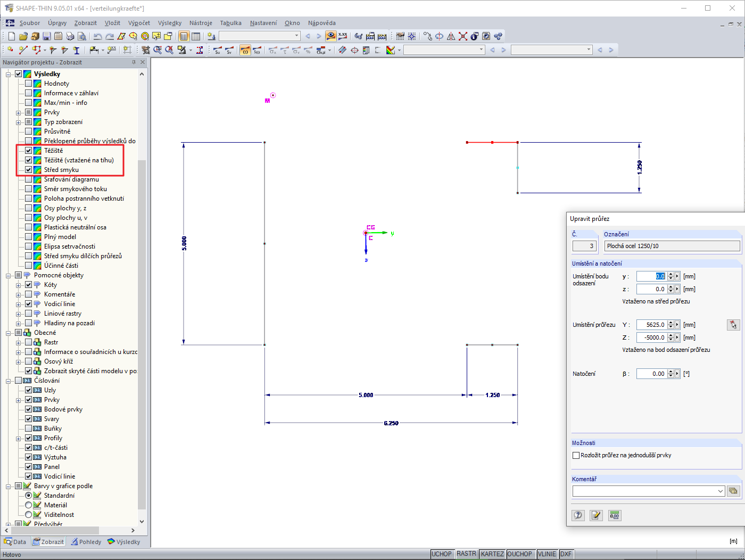Screen dimensions: 745x560
Task: Click the edit note icon in the dialog
Action: coord(596,515)
